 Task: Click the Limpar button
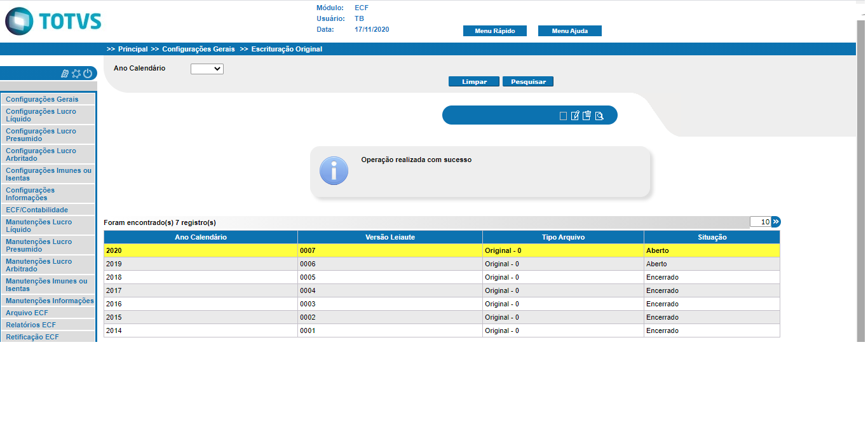coord(474,81)
